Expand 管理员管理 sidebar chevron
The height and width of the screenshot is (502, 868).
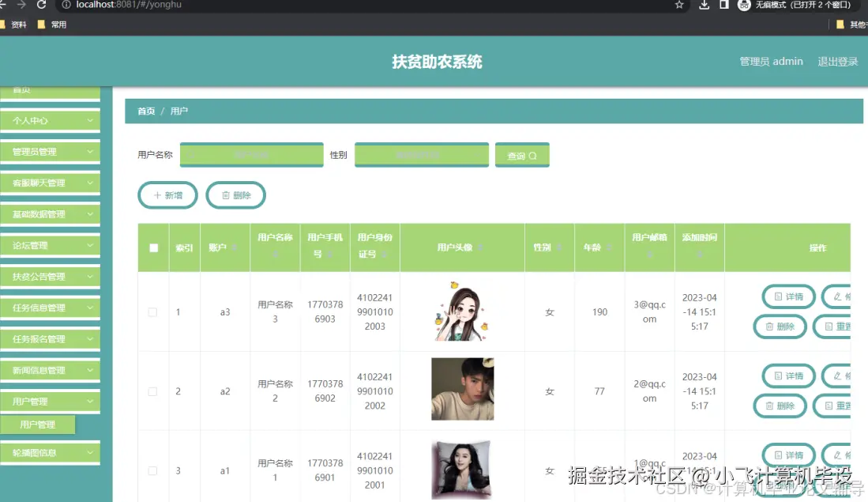(90, 151)
